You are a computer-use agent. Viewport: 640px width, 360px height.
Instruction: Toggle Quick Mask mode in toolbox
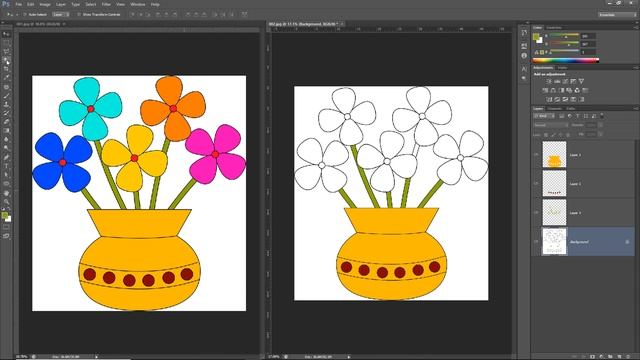tap(6, 227)
